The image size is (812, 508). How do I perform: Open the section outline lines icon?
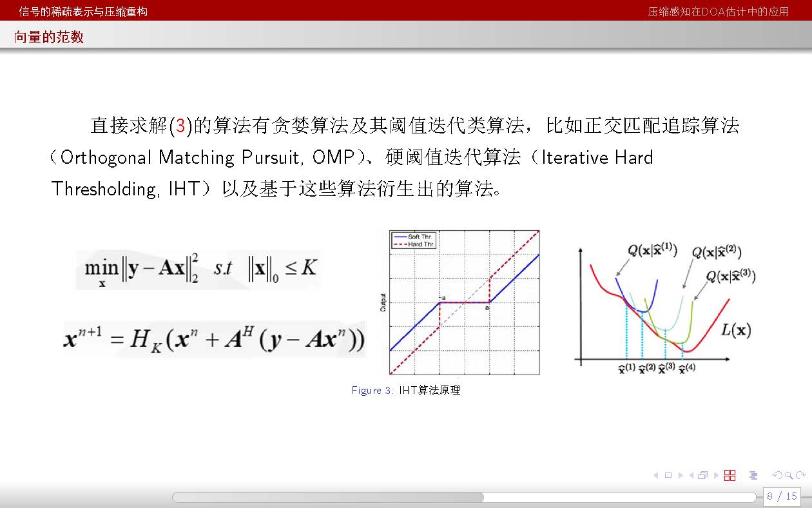753,475
